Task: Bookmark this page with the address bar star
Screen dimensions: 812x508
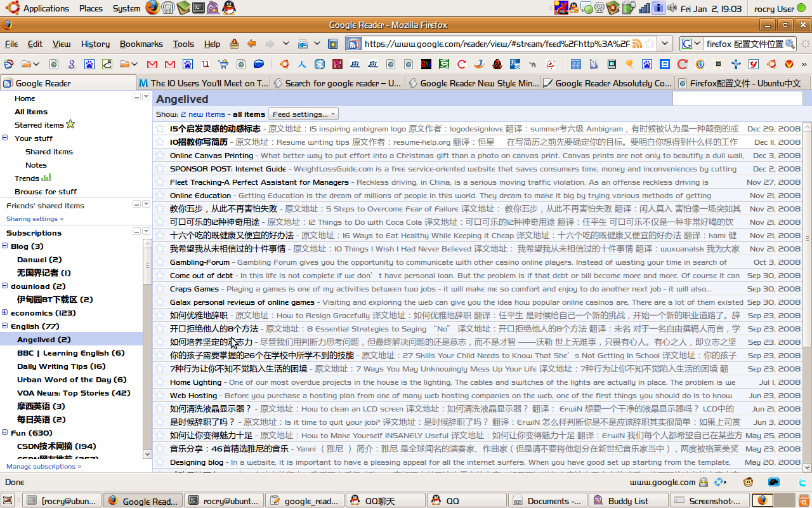Action: tap(650, 44)
